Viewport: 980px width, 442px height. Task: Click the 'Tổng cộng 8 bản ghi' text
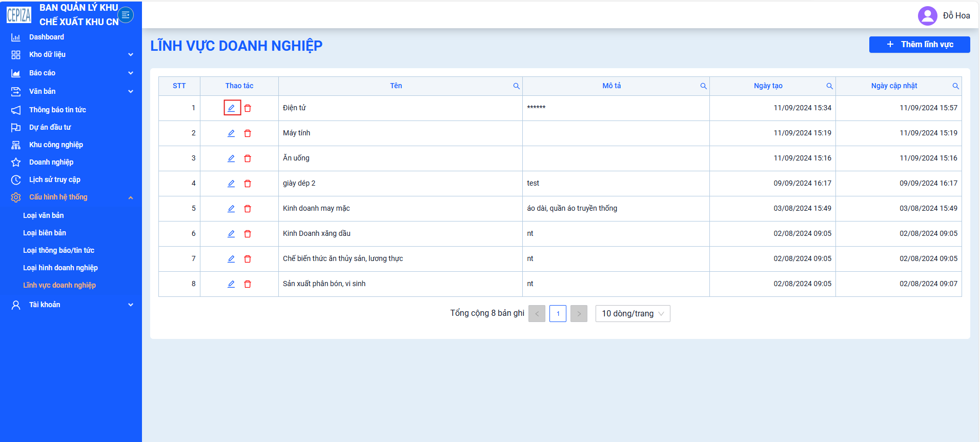(x=487, y=313)
